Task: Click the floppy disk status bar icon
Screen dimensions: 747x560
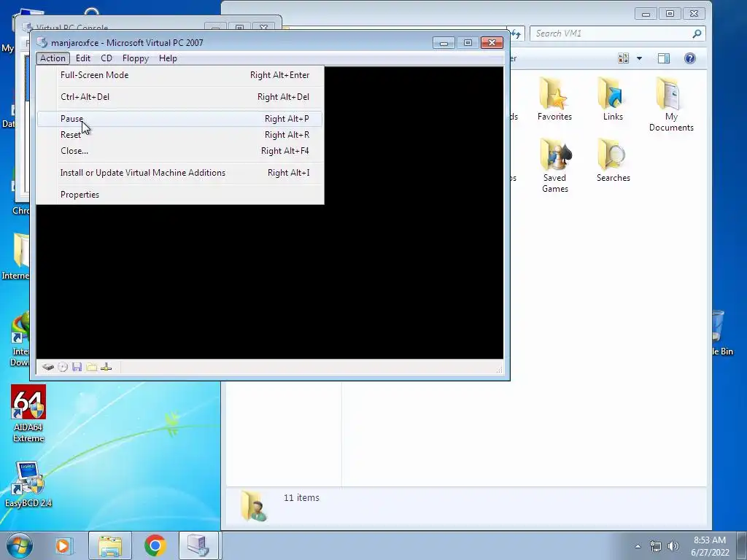Action: pyautogui.click(x=77, y=367)
